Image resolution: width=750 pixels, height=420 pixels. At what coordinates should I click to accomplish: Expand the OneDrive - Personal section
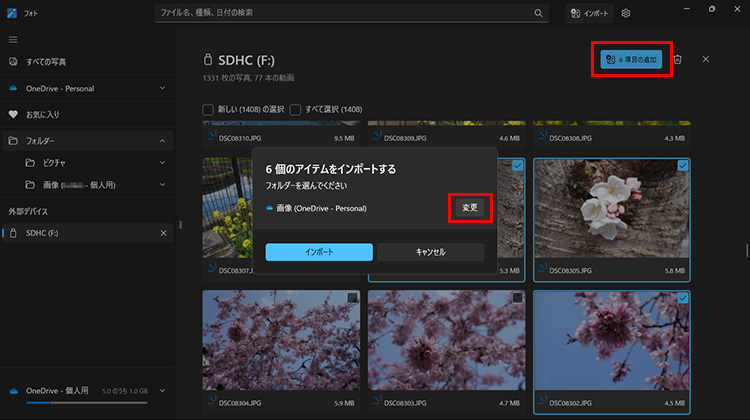tap(163, 89)
